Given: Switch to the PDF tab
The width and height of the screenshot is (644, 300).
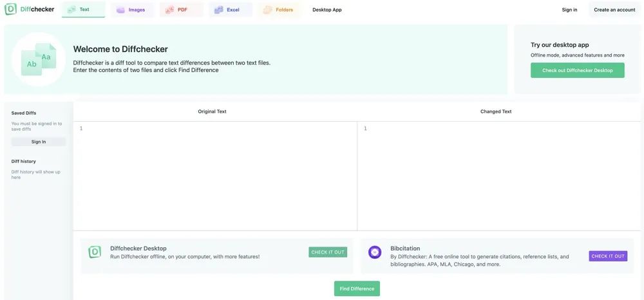Looking at the screenshot, I should coord(182,10).
